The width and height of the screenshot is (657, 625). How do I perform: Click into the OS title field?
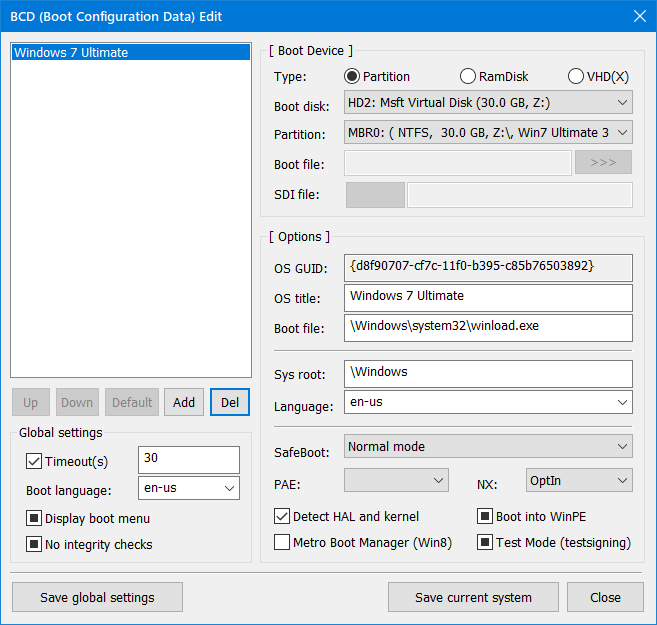[488, 297]
